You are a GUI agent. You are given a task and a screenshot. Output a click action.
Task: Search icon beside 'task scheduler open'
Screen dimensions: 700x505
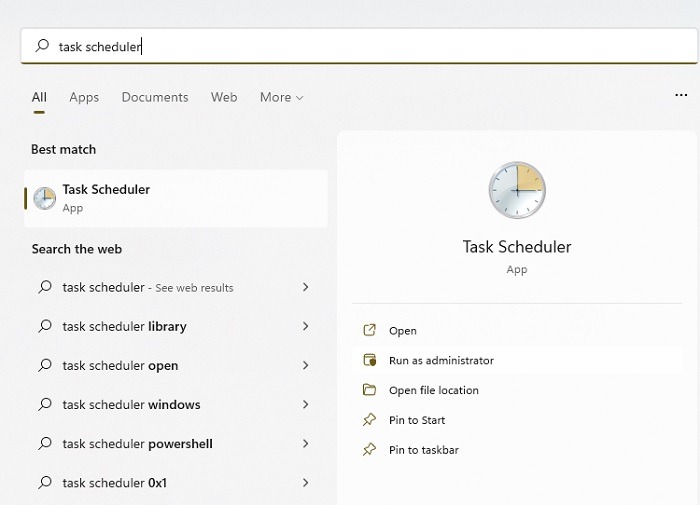[45, 365]
